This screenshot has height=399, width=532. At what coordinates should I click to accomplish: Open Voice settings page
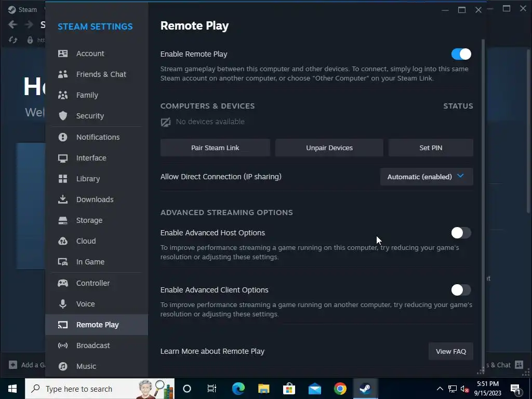click(x=96, y=304)
